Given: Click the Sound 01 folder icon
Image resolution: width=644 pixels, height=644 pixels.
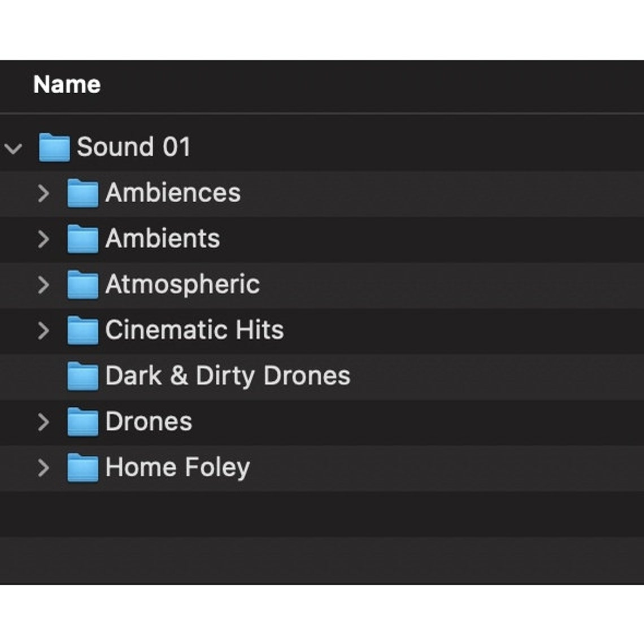Looking at the screenshot, I should point(54,147).
